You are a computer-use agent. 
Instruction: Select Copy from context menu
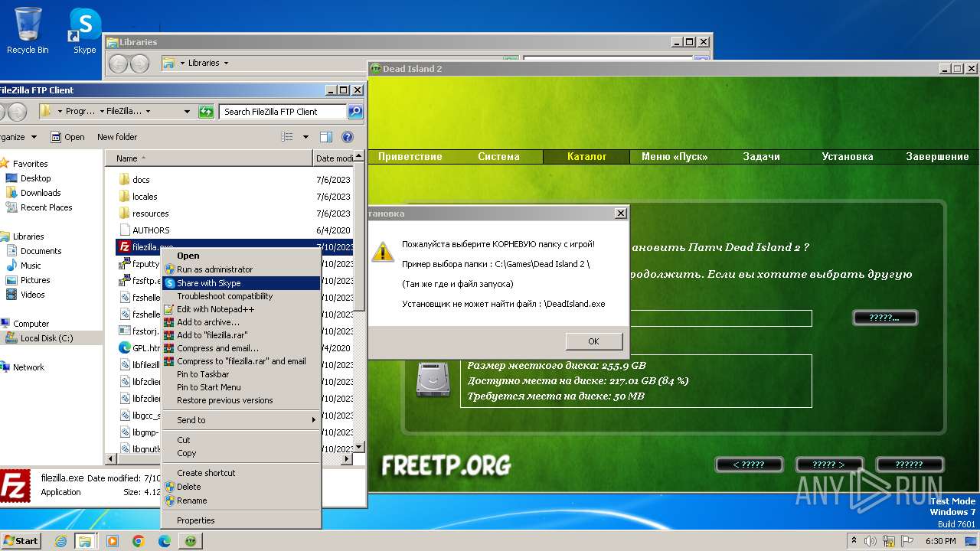pos(240,453)
